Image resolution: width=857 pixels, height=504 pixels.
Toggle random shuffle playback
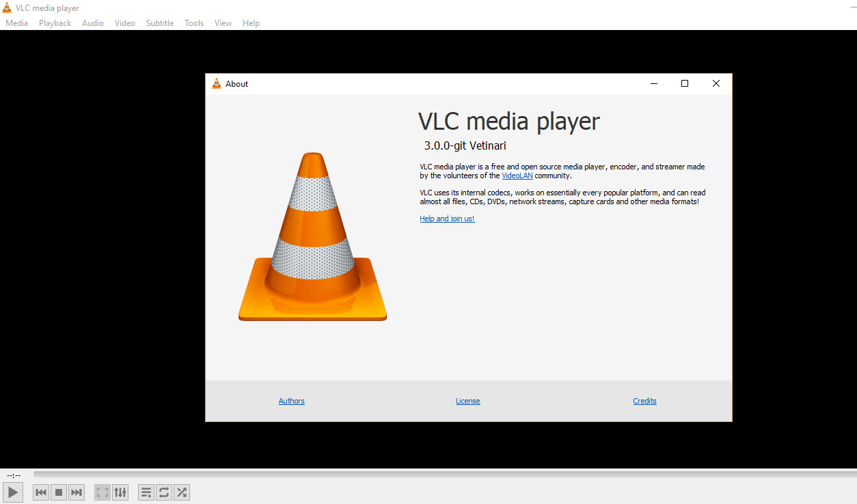pos(182,492)
